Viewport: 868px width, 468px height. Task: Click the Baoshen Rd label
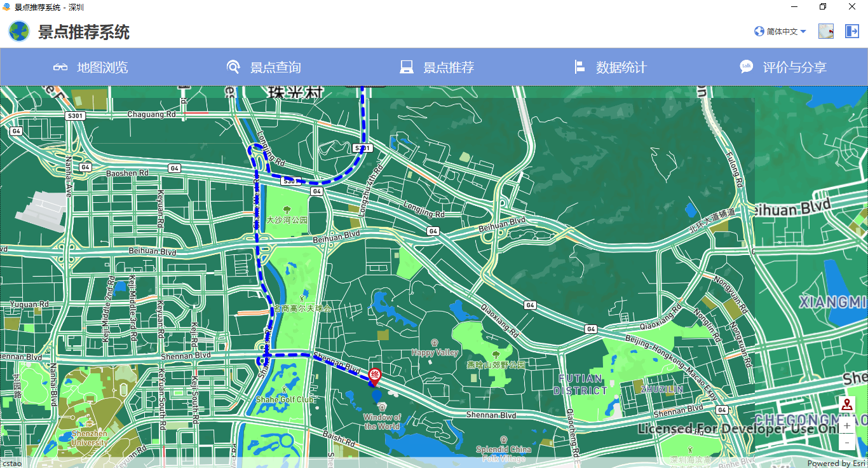click(127, 173)
